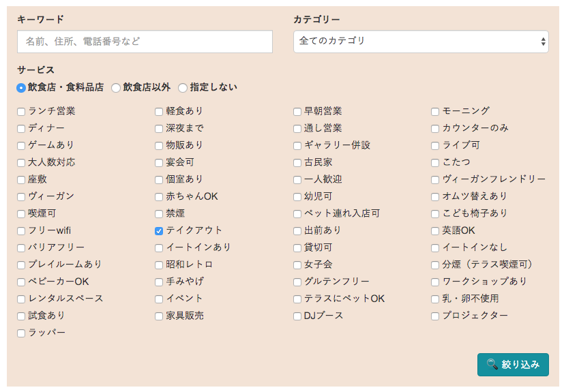564x392 pixels.
Task: Tick the ラッパー checkbox
Action: point(21,333)
